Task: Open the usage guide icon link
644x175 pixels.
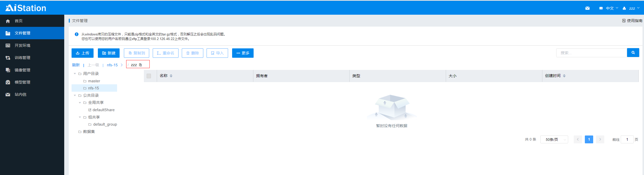Action: [624, 21]
